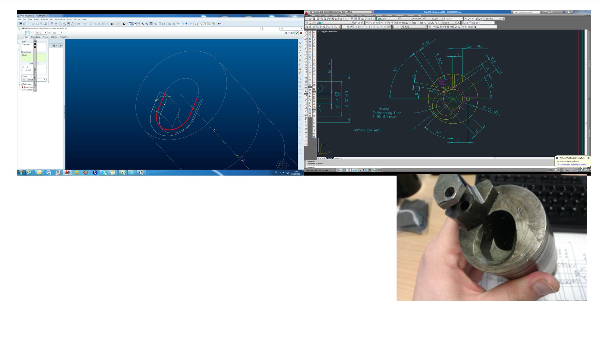Click to view plot and publish details link

[571, 164]
